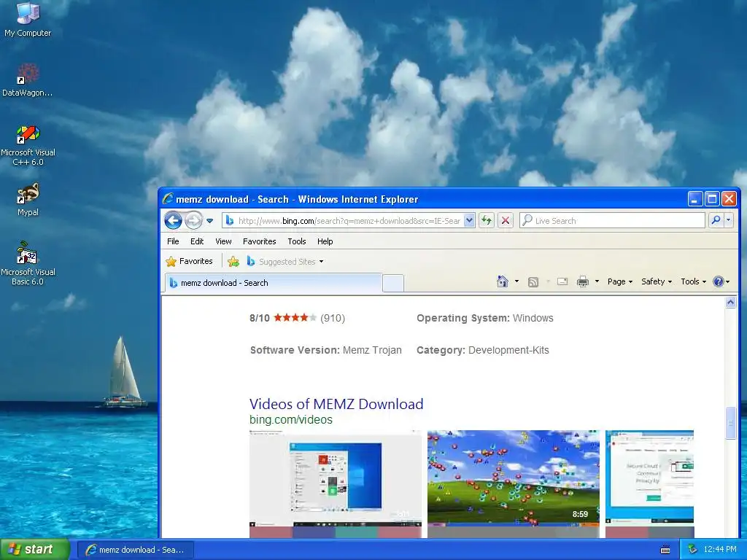
Task: Click the blue Help question icon
Action: (x=719, y=281)
